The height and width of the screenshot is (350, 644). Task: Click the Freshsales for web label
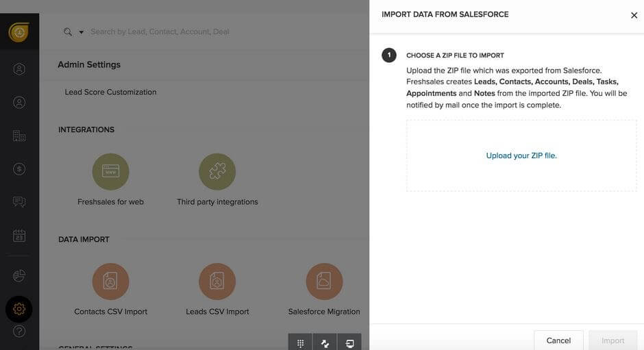click(110, 201)
